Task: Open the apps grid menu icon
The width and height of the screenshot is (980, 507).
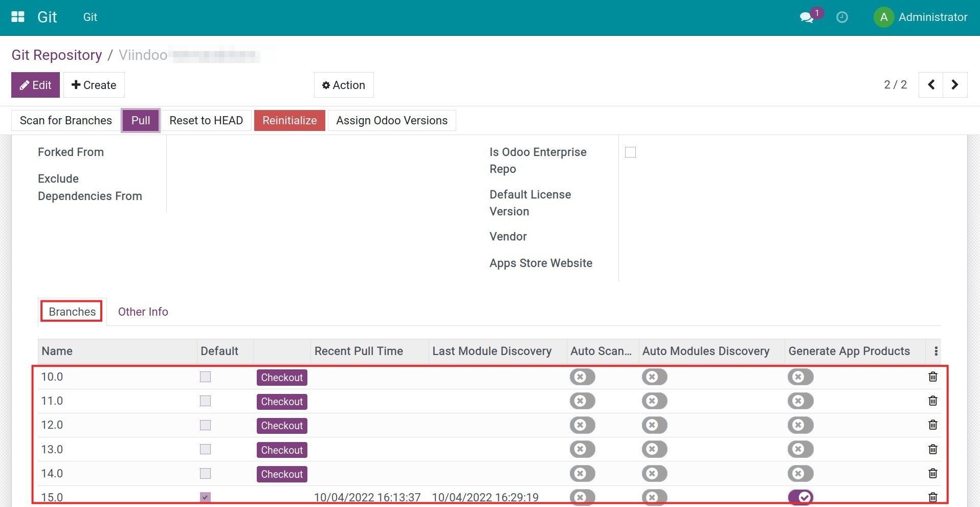Action: point(18,17)
